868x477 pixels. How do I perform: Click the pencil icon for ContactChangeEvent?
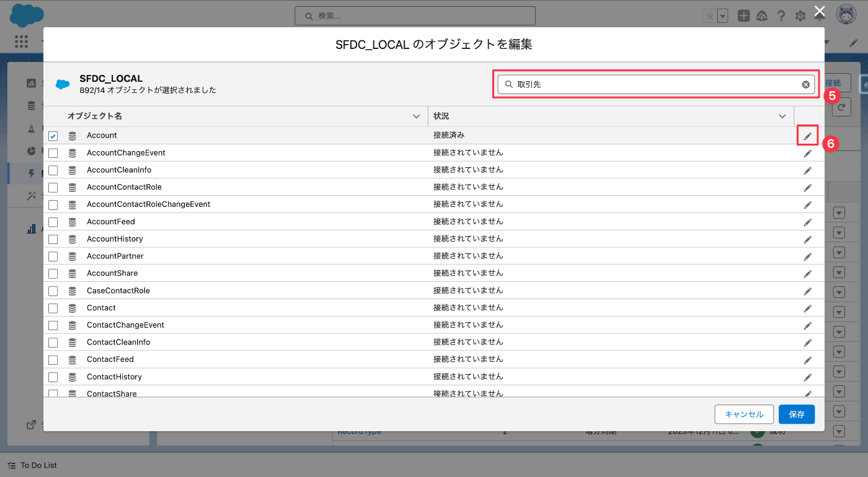[808, 326]
